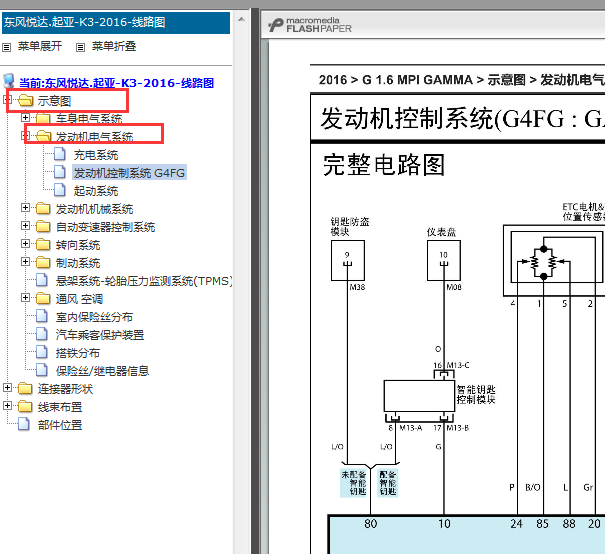
Task: Click the 发动机机械系统 folder icon
Action: 43,209
